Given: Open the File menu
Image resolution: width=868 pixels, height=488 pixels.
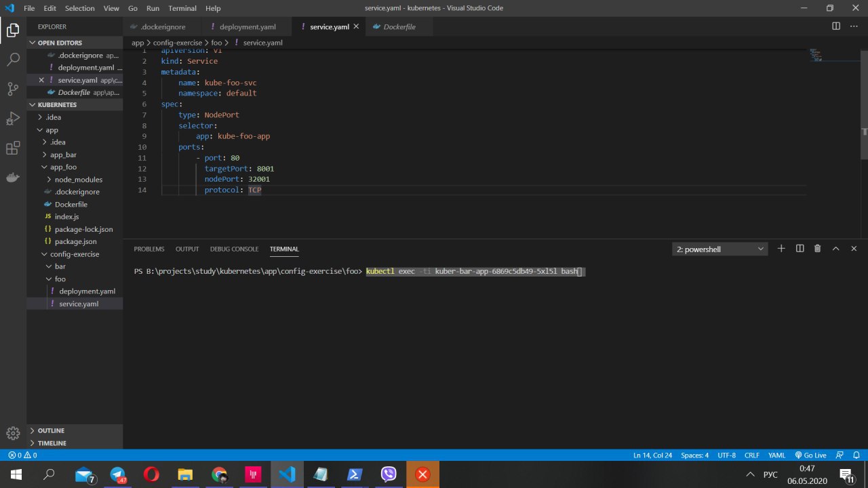Looking at the screenshot, I should (x=29, y=8).
